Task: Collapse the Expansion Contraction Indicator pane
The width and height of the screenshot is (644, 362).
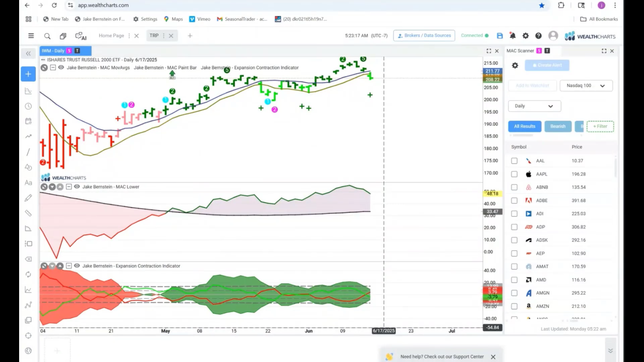Action: coord(69,266)
